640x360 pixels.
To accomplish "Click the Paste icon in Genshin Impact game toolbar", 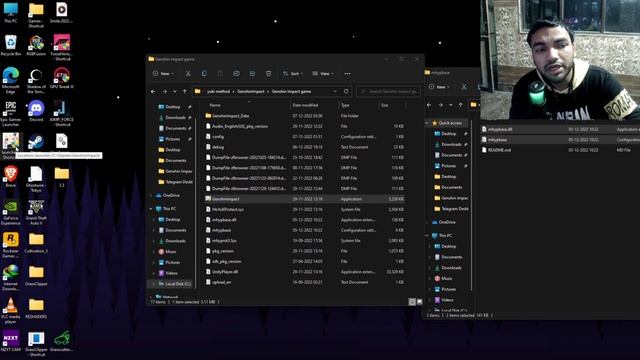I will click(x=220, y=73).
